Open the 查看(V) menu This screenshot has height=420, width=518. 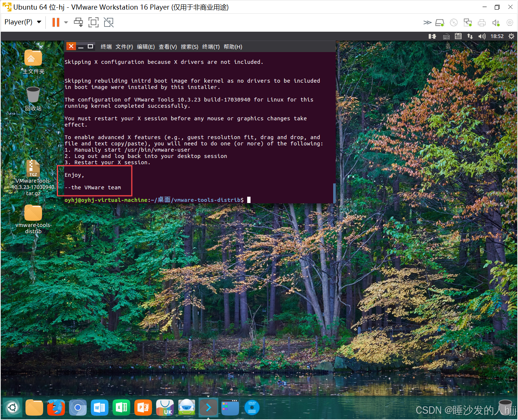point(168,47)
